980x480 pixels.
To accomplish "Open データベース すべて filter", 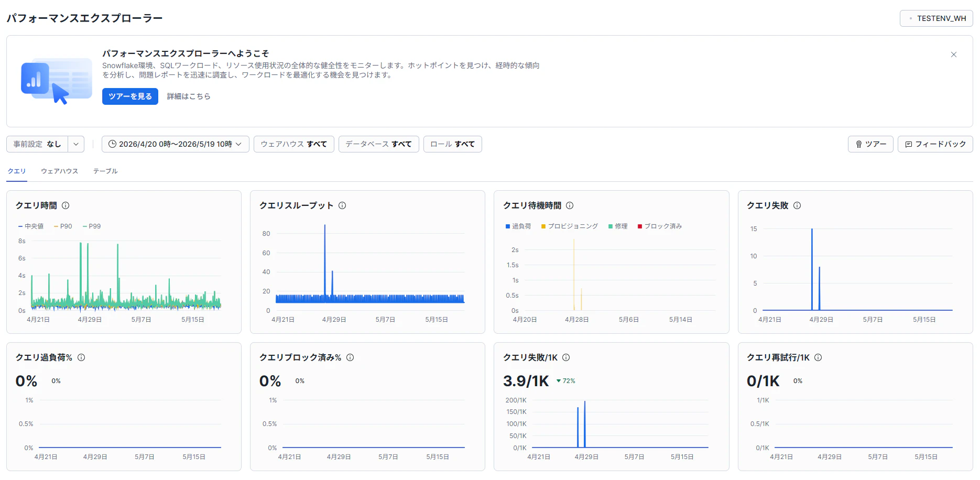I will point(378,144).
